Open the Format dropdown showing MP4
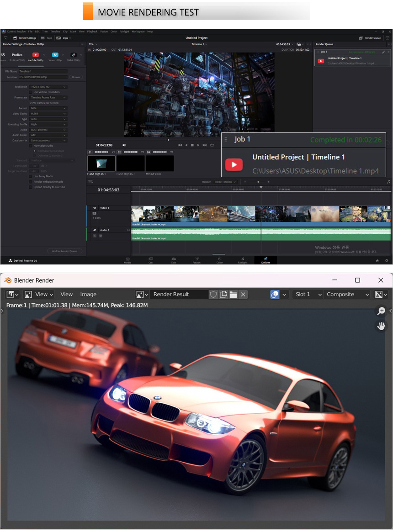Screen dimensions: 393x532 tap(48, 108)
